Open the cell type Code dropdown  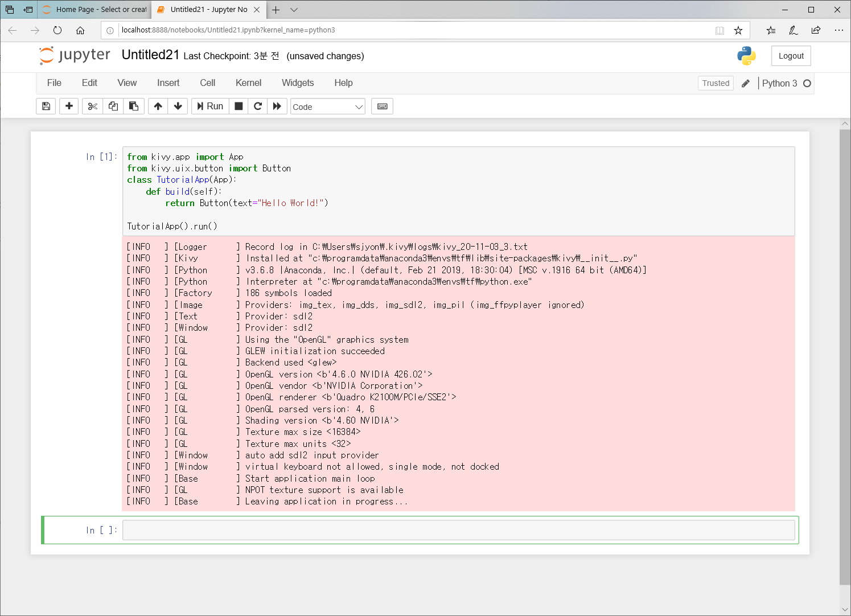click(x=328, y=106)
